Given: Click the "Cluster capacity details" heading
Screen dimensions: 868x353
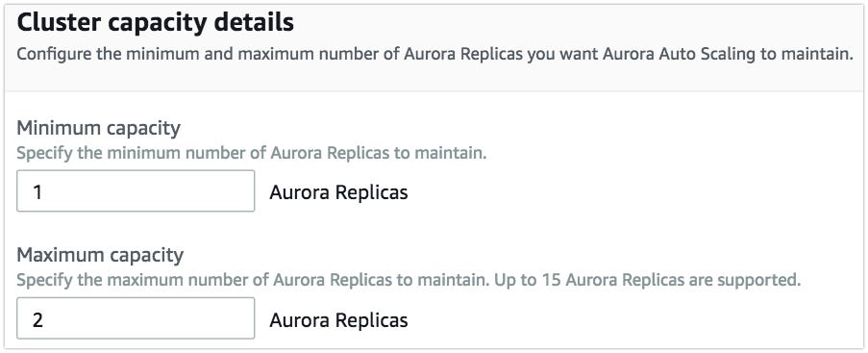Looking at the screenshot, I should click(155, 23).
